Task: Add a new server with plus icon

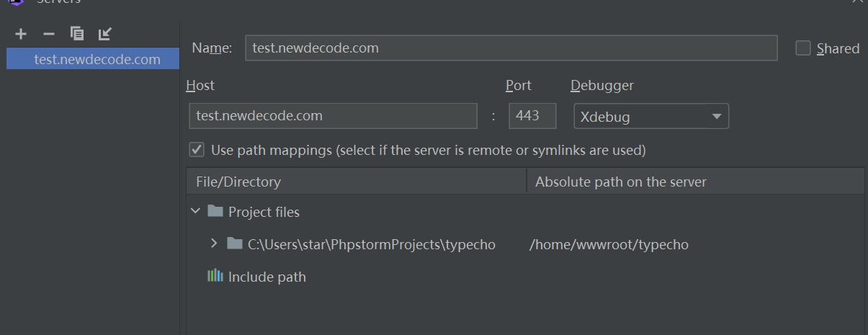Action: (21, 34)
